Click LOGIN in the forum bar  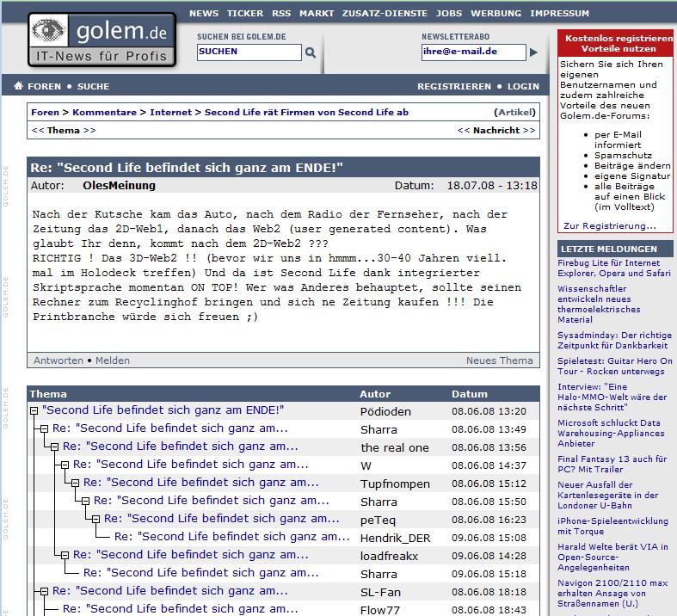coord(523,86)
